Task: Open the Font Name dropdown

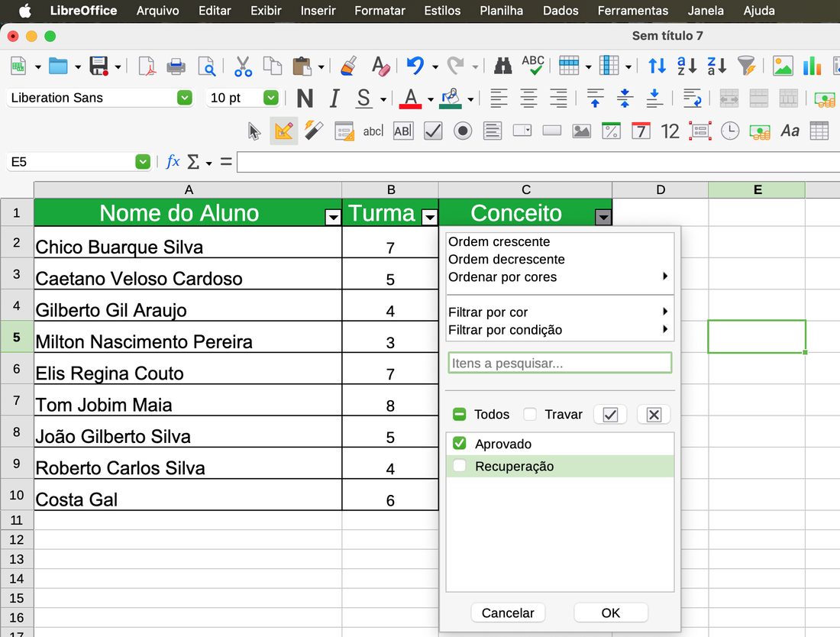Action: 184,98
